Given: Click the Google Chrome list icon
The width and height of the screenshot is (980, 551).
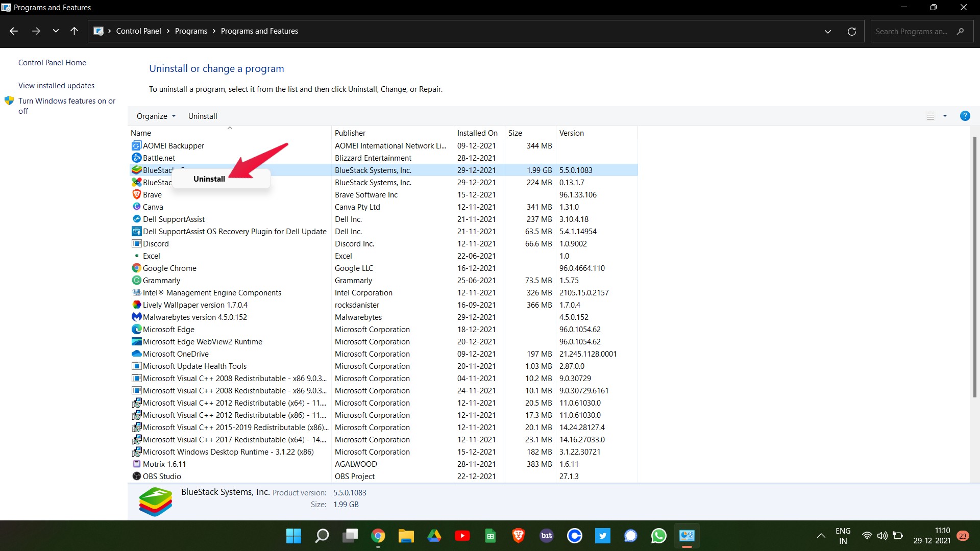Looking at the screenshot, I should pyautogui.click(x=136, y=268).
